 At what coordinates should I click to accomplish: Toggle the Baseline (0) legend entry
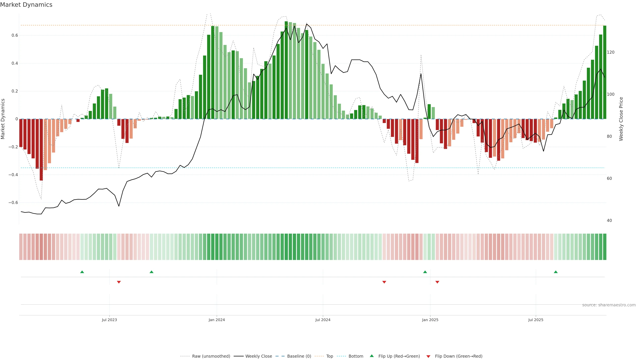tap(299, 356)
